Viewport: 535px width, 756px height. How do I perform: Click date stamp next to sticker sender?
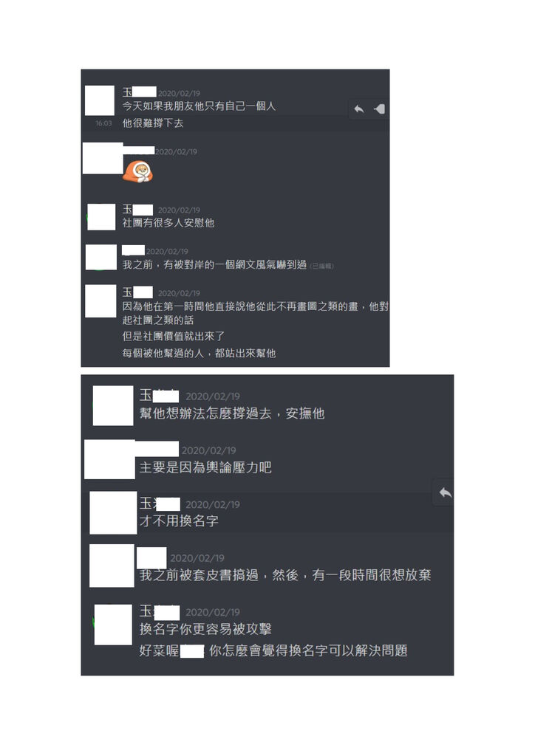[176, 151]
